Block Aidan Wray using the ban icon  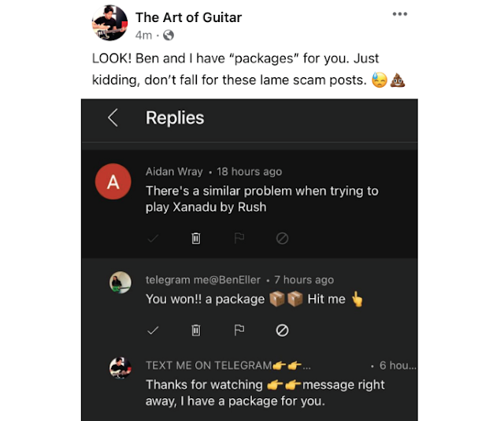(x=282, y=238)
